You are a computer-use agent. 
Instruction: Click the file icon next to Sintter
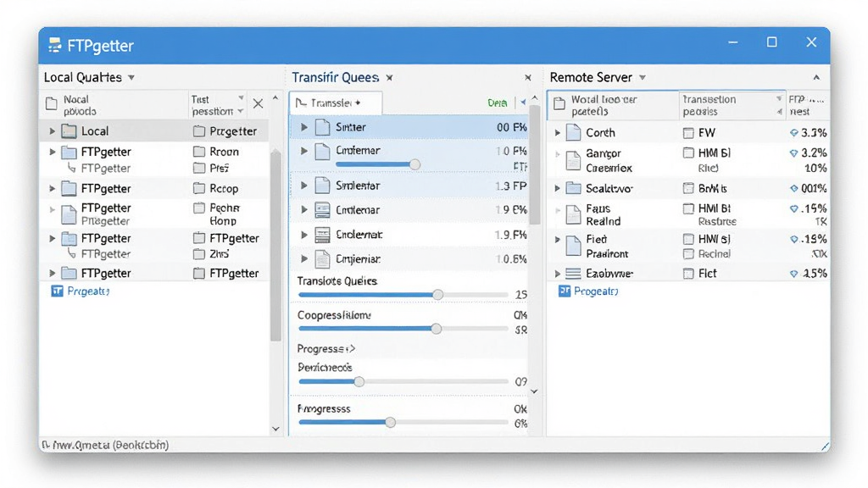click(322, 127)
